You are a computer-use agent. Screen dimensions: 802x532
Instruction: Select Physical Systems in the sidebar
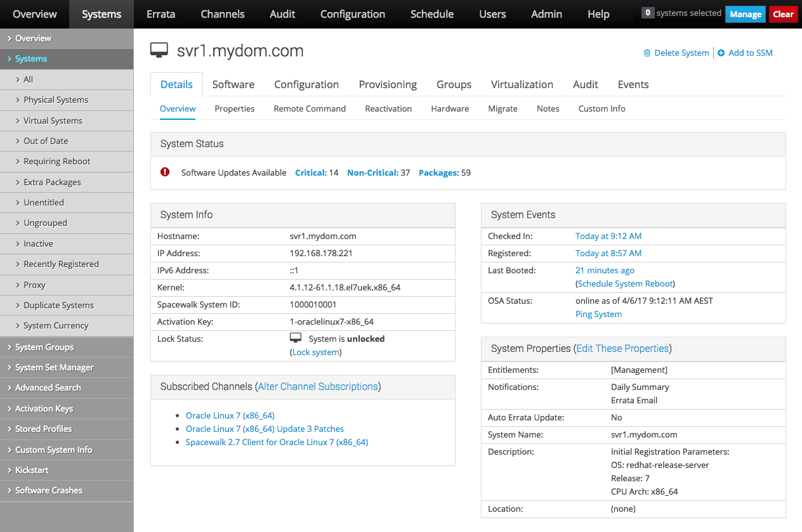[67, 100]
